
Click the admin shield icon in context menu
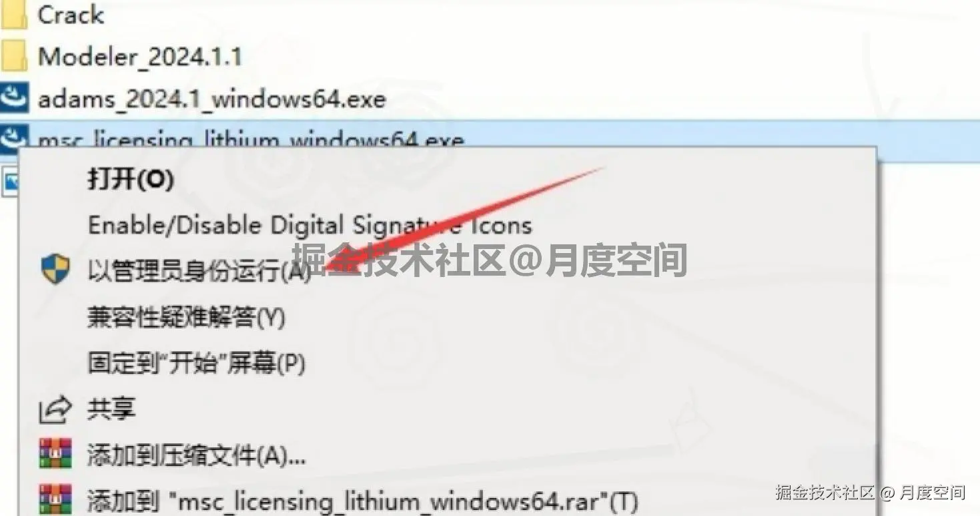55,270
